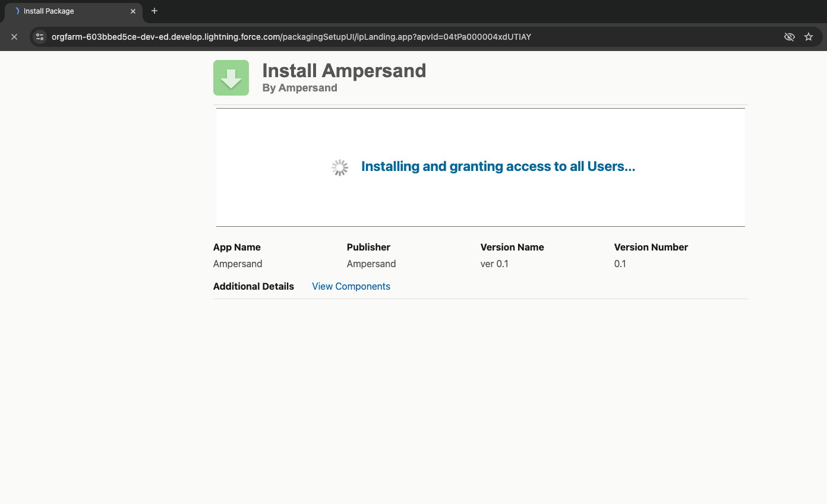Click the installing and granting access message
Image resolution: width=827 pixels, height=504 pixels.
point(498,167)
